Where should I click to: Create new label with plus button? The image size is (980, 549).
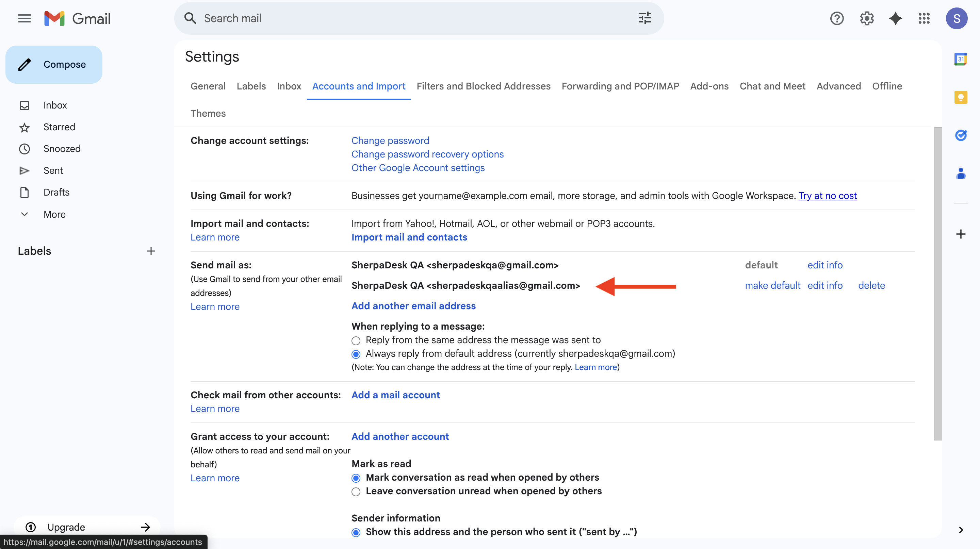coord(151,251)
